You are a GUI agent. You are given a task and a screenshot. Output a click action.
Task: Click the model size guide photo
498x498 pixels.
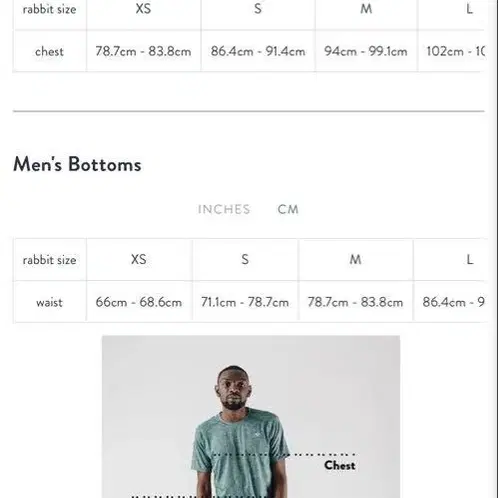(x=251, y=417)
